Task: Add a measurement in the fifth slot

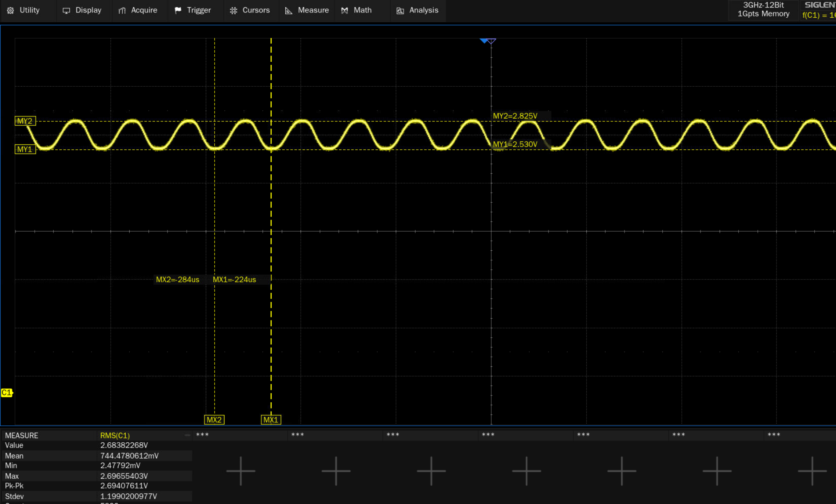Action: click(x=526, y=471)
